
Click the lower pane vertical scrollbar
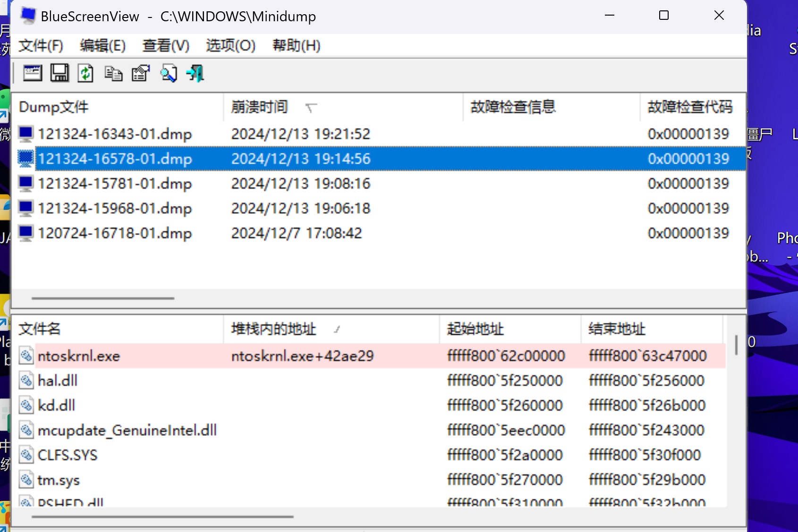737,345
